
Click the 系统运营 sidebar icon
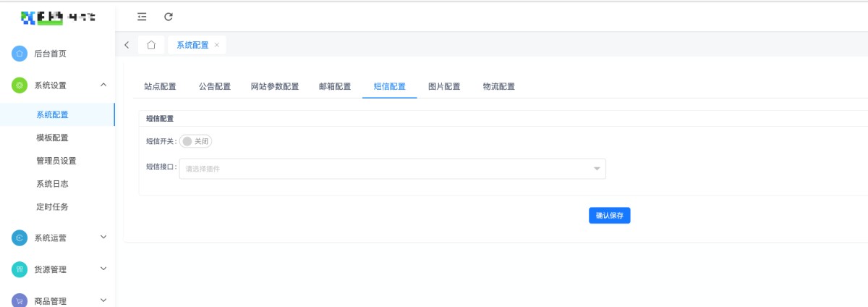point(20,237)
